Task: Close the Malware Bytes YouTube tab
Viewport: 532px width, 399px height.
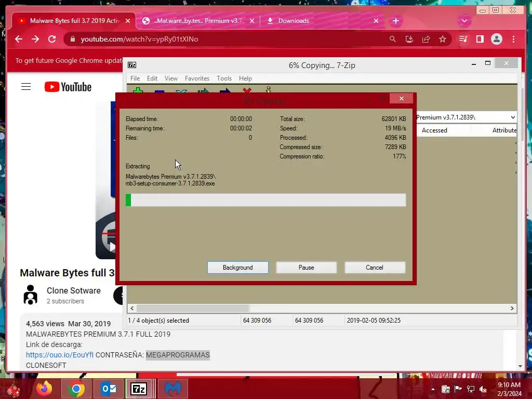Action: 128,21
